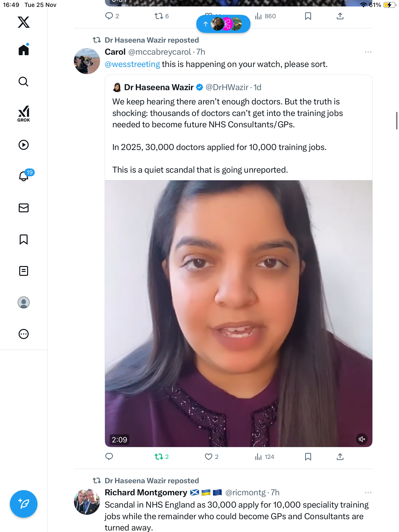Image resolution: width=399 pixels, height=532 pixels.
Task: Open the Lists sidebar icon
Action: (24, 271)
